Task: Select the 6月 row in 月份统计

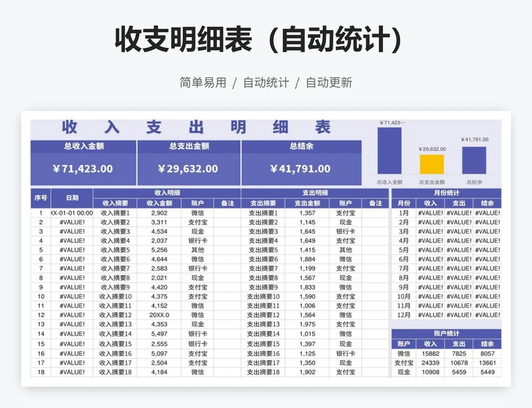Action: [446, 259]
